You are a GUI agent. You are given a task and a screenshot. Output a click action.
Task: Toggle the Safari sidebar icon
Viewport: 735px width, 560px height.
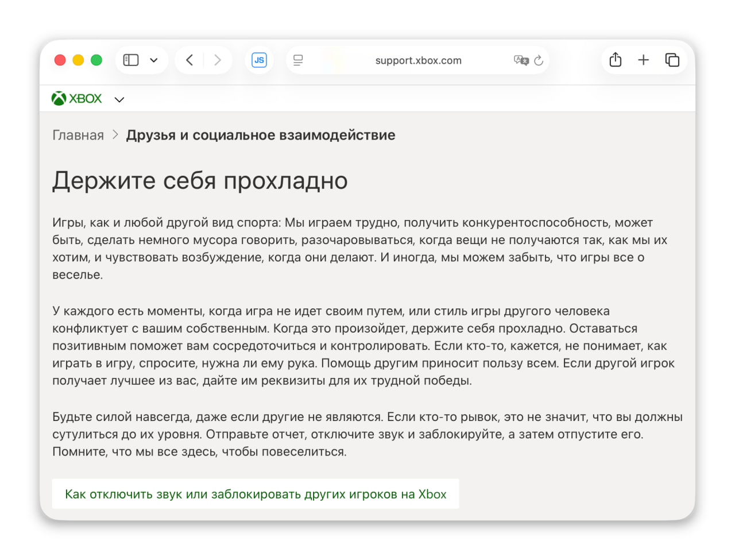tap(131, 60)
